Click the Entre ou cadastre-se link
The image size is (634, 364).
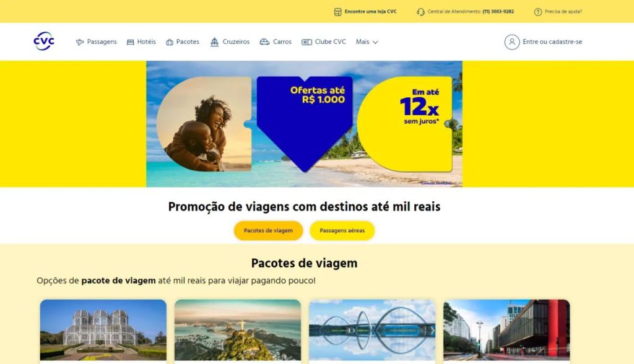coord(552,41)
